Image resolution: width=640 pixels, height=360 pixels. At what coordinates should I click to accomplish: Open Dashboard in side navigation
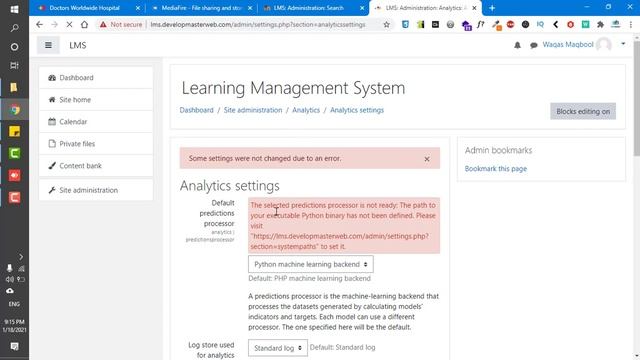pyautogui.click(x=96, y=78)
